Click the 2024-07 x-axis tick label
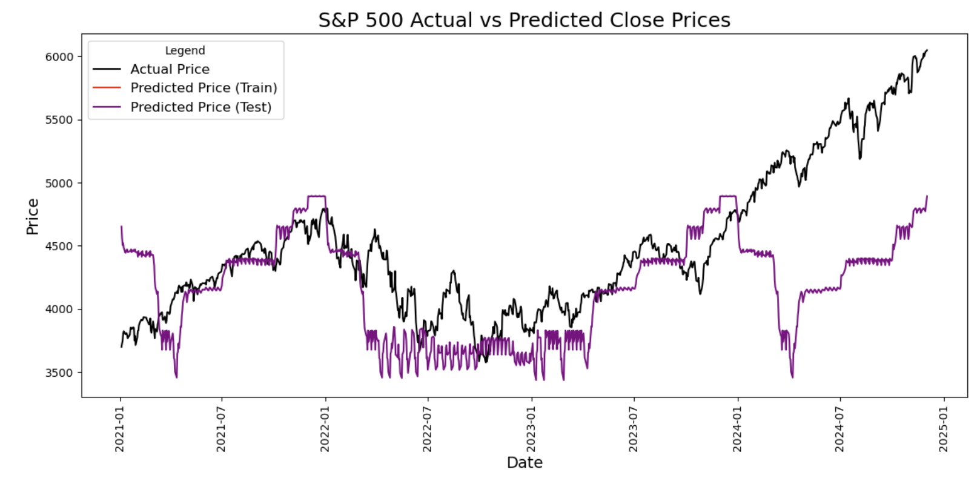 click(x=839, y=429)
